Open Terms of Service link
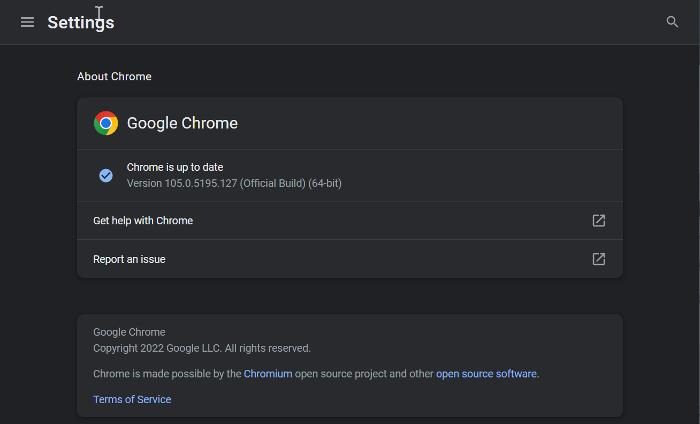 132,399
